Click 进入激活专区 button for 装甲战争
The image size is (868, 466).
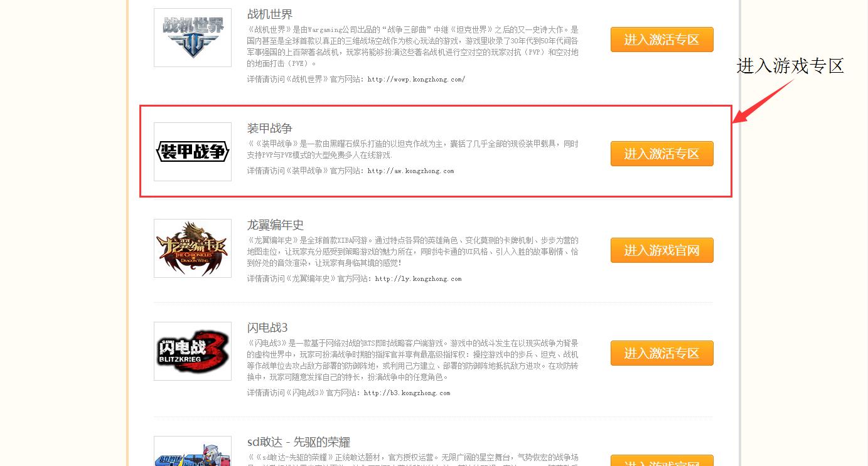click(x=662, y=154)
